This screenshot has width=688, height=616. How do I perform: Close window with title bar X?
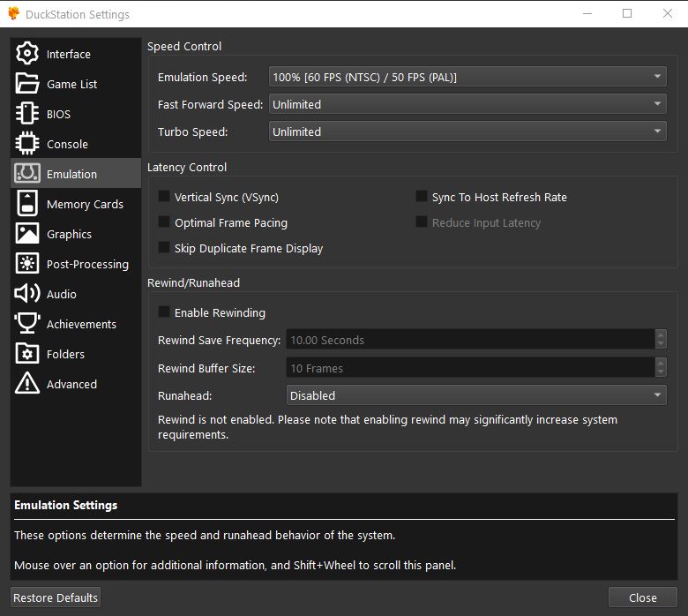668,13
